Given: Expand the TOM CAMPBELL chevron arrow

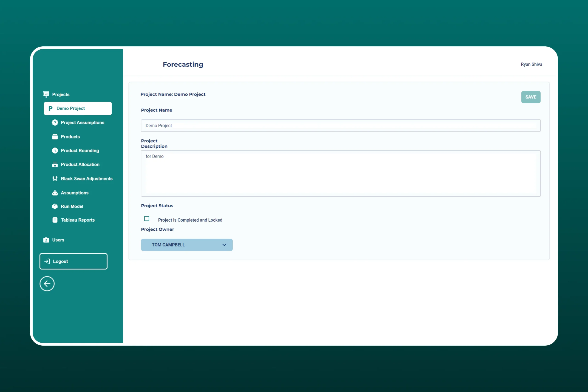Looking at the screenshot, I should click(x=224, y=245).
